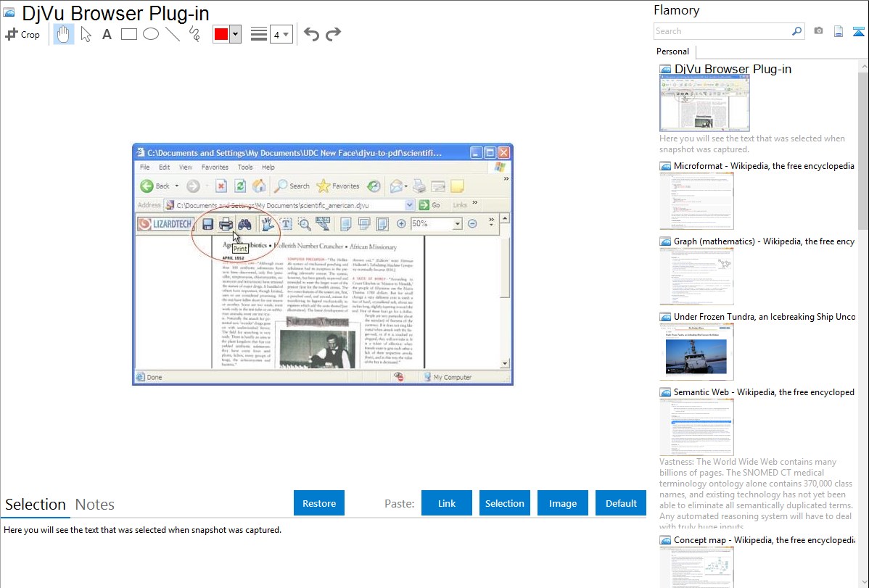Select the 'Semantic Web - Wikipedia' title
Screen dimensions: 869x588
coord(764,392)
